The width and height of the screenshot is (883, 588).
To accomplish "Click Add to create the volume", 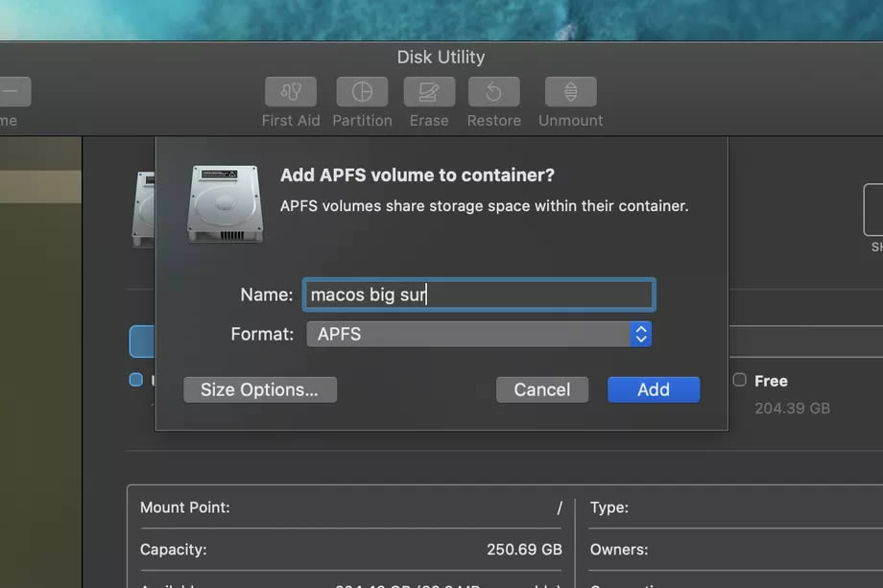I will [653, 389].
